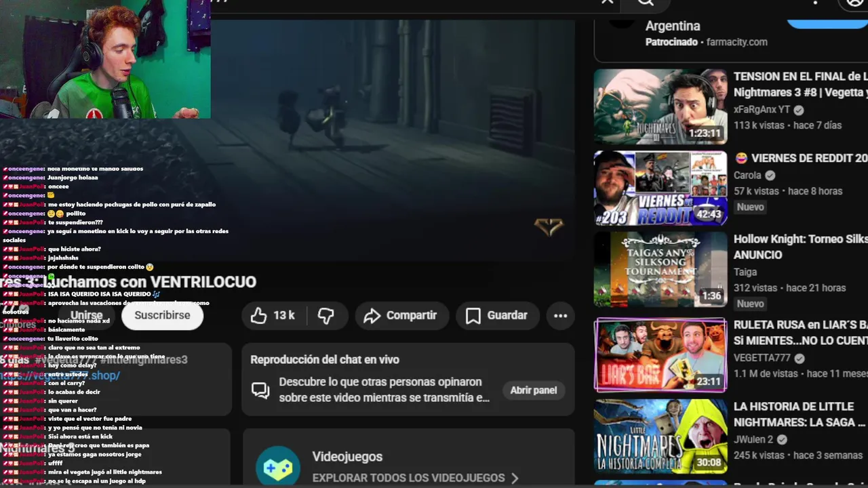
Task: Click the Reproducción del chat en vivo heading
Action: click(325, 359)
